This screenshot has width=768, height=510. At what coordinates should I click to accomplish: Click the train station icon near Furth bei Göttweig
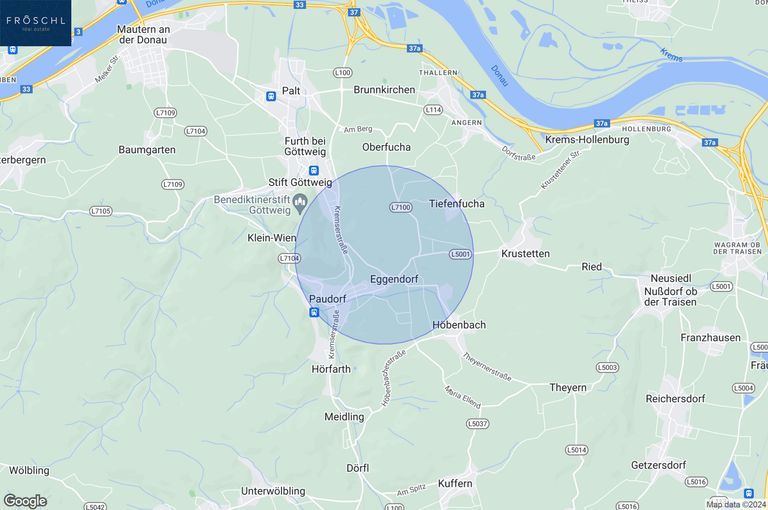coord(313,170)
